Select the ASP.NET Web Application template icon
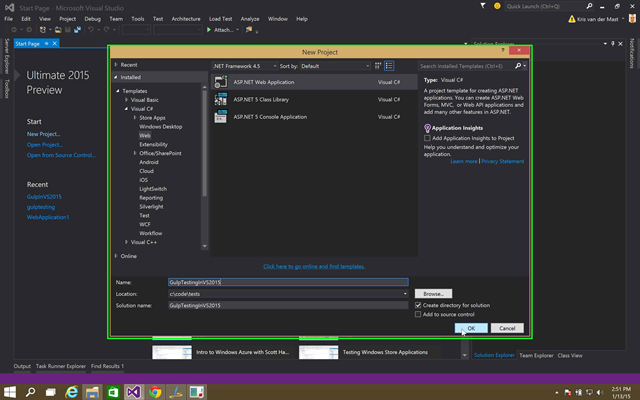This screenshot has height=400, width=640. (x=222, y=81)
